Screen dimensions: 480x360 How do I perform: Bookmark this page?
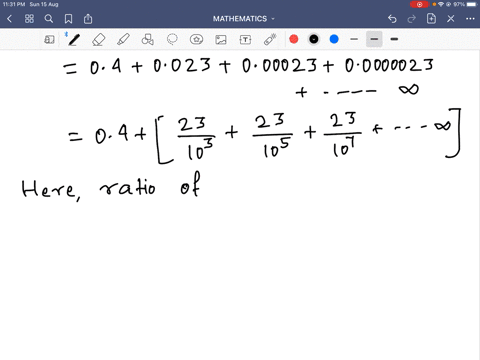pyautogui.click(x=68, y=19)
